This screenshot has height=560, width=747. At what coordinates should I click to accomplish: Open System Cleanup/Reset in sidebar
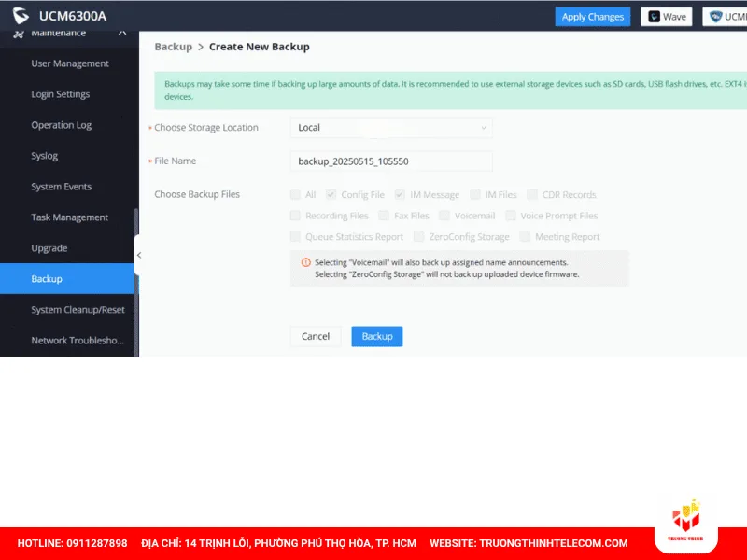pyautogui.click(x=78, y=310)
